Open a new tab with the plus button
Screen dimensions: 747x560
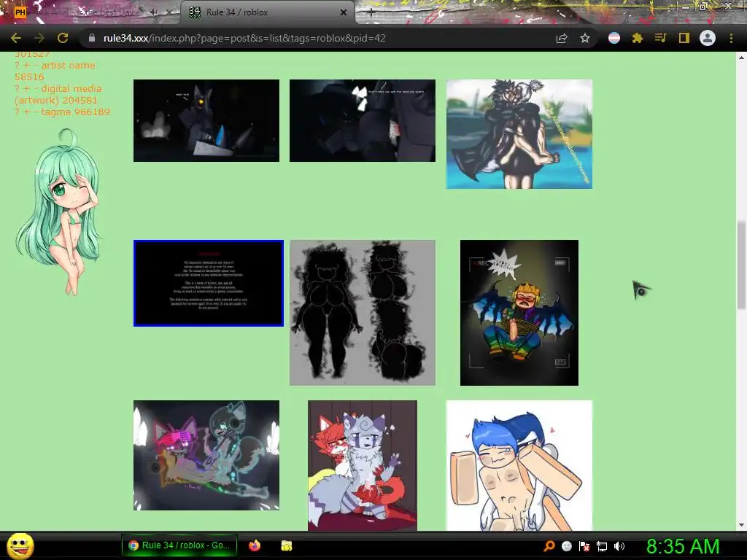point(371,13)
